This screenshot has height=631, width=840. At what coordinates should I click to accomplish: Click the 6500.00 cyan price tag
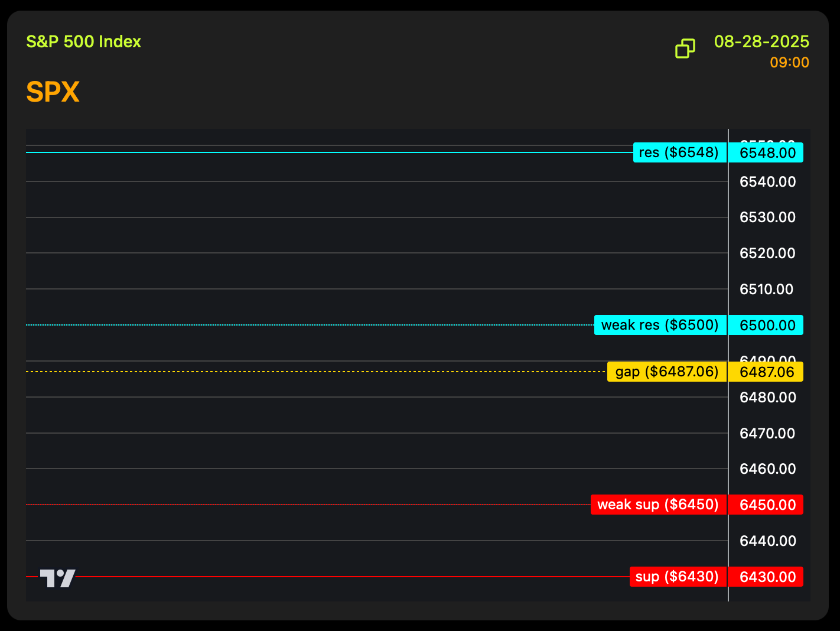(x=766, y=325)
